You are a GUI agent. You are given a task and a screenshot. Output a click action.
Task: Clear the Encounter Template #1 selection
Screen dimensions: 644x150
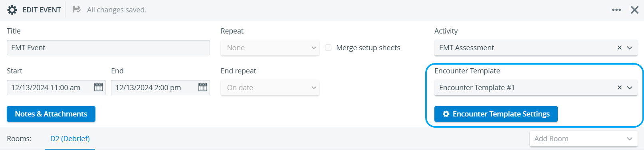(620, 87)
